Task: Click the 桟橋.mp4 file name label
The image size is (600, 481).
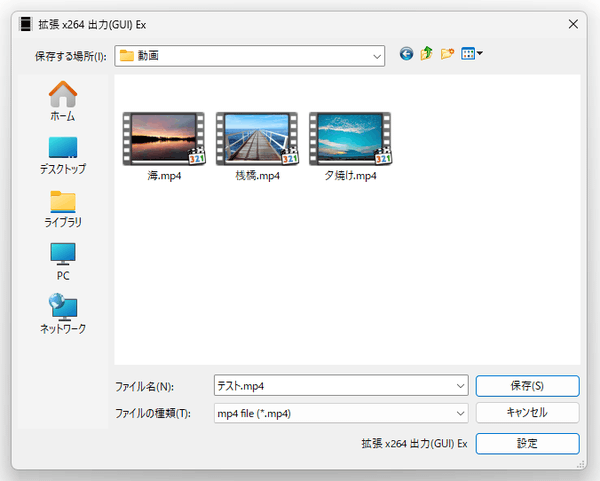Action: pyautogui.click(x=257, y=176)
